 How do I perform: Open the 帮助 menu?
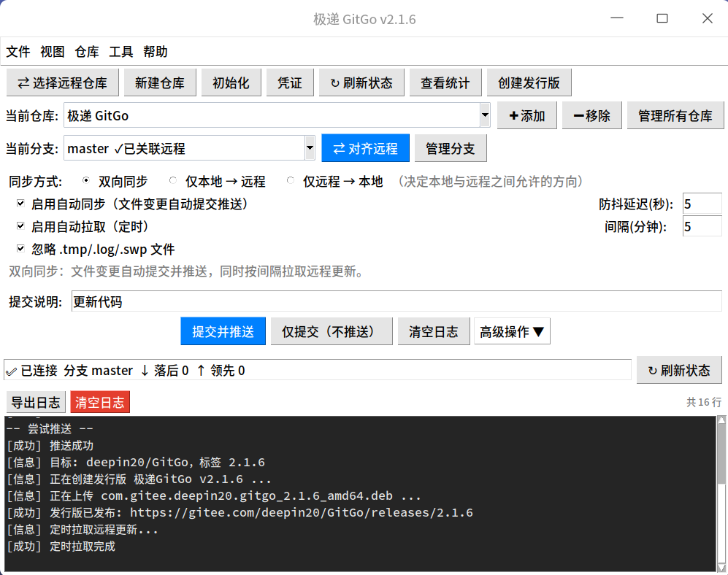pyautogui.click(x=156, y=52)
